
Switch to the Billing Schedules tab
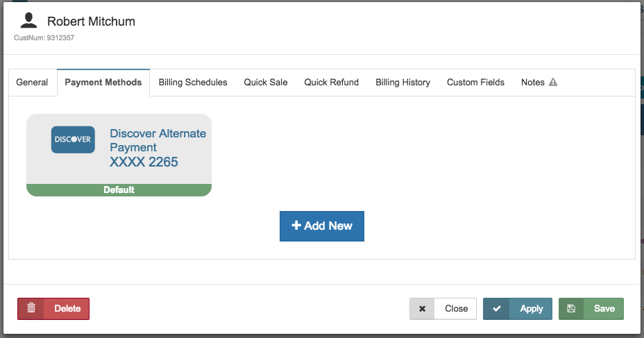pos(193,82)
